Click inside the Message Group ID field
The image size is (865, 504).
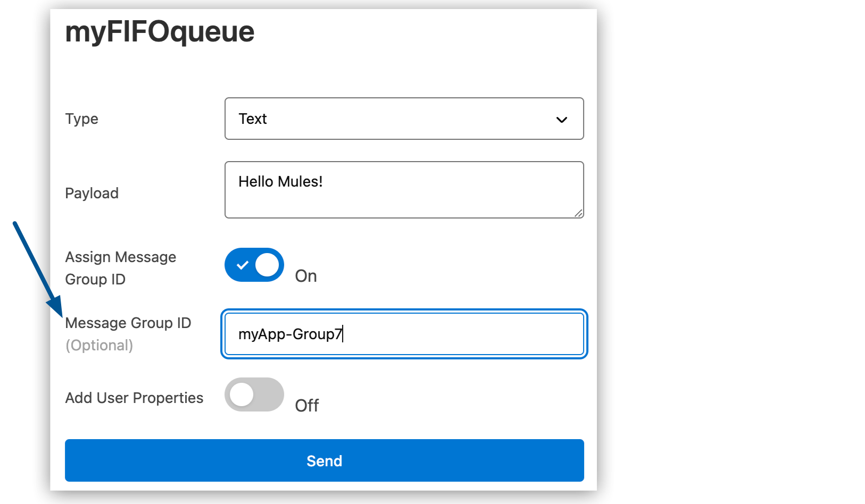pos(404,334)
